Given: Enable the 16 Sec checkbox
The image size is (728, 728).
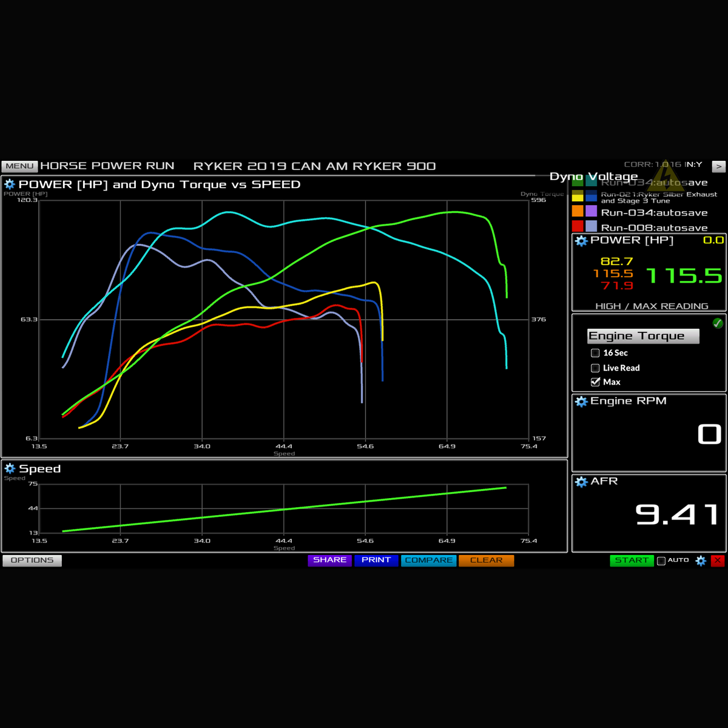Looking at the screenshot, I should [x=595, y=353].
